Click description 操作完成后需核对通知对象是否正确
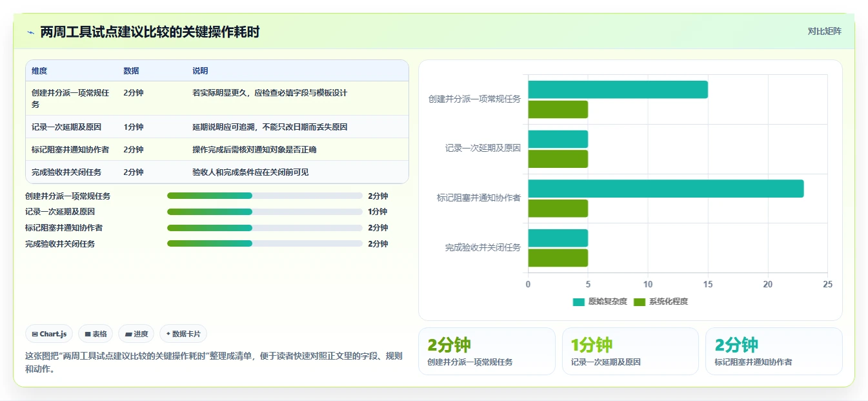The width and height of the screenshot is (868, 401). coord(254,150)
